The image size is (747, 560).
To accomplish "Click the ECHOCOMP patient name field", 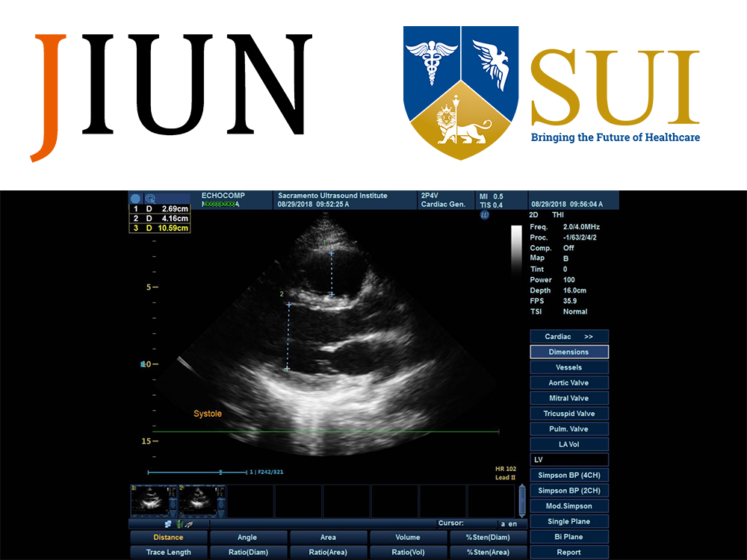I will 223,196.
